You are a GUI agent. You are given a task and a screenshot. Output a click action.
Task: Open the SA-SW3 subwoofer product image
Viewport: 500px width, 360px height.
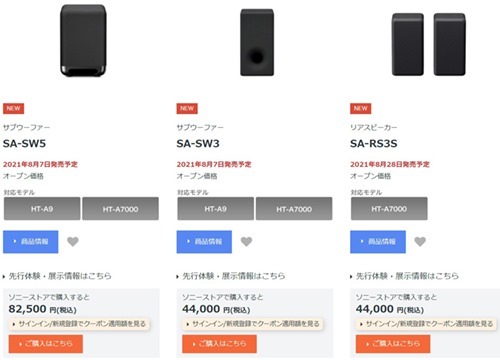[257, 42]
